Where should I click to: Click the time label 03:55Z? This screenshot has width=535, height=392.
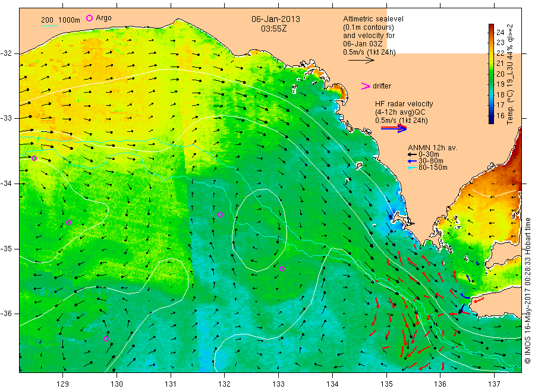273,29
